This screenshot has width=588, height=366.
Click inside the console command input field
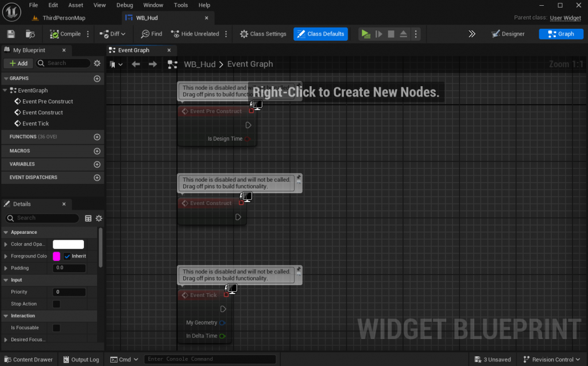pyautogui.click(x=210, y=359)
